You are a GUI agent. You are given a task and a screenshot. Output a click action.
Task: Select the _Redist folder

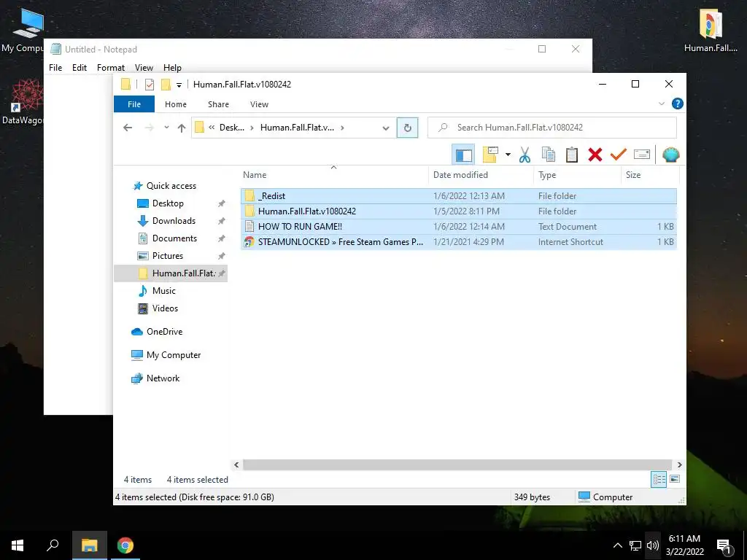pyautogui.click(x=458, y=195)
